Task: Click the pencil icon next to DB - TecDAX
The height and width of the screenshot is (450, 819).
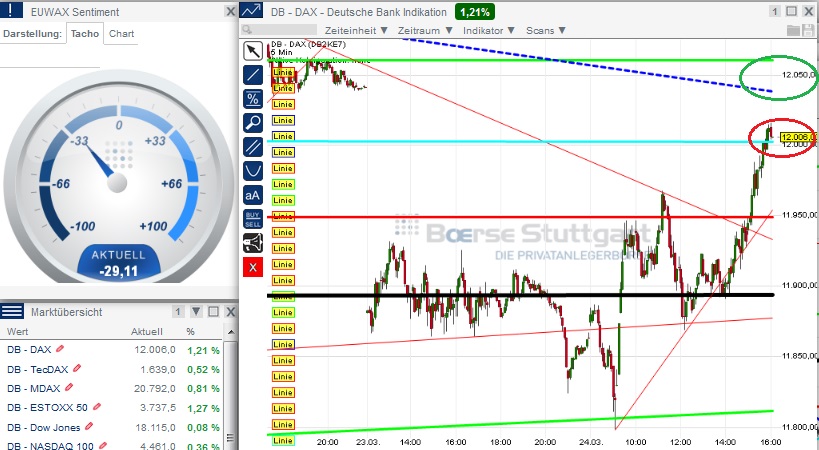Action: pyautogui.click(x=77, y=368)
